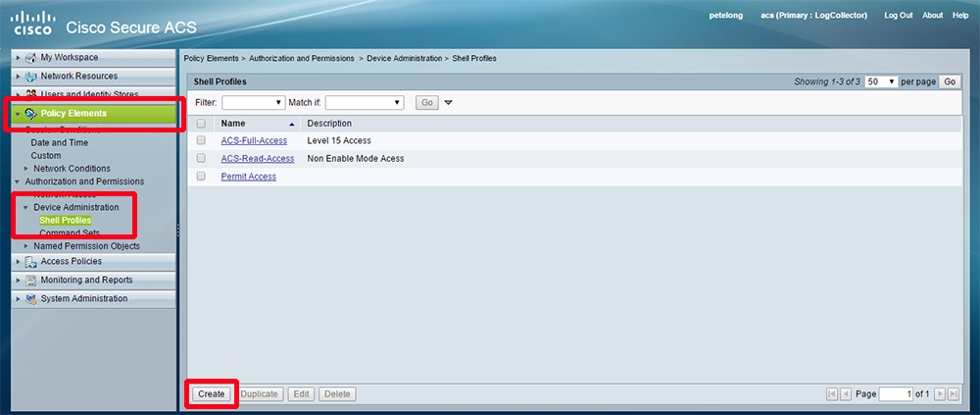The height and width of the screenshot is (415, 980).
Task: Select Custom in the tree
Action: coord(46,155)
